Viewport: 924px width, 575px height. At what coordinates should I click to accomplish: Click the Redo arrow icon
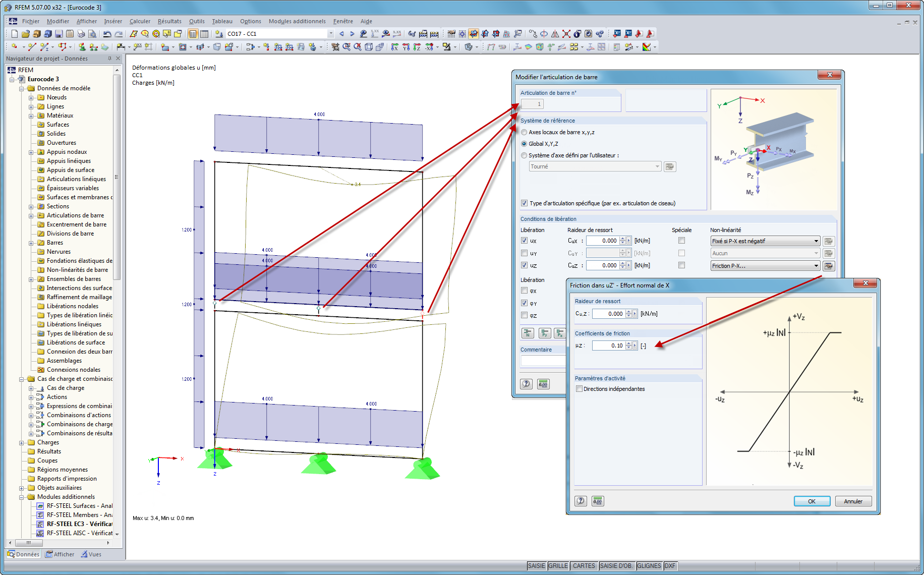[119, 34]
